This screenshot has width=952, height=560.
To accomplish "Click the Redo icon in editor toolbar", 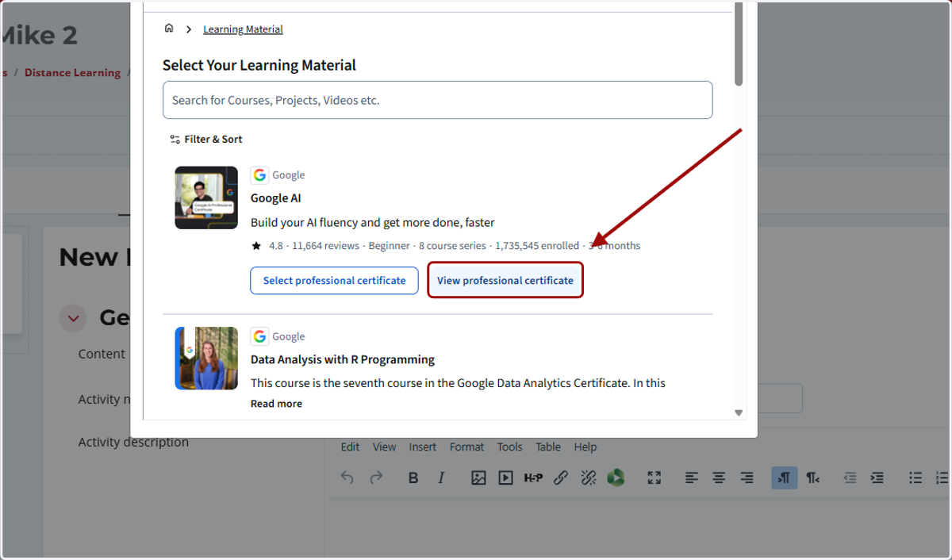I will point(376,478).
